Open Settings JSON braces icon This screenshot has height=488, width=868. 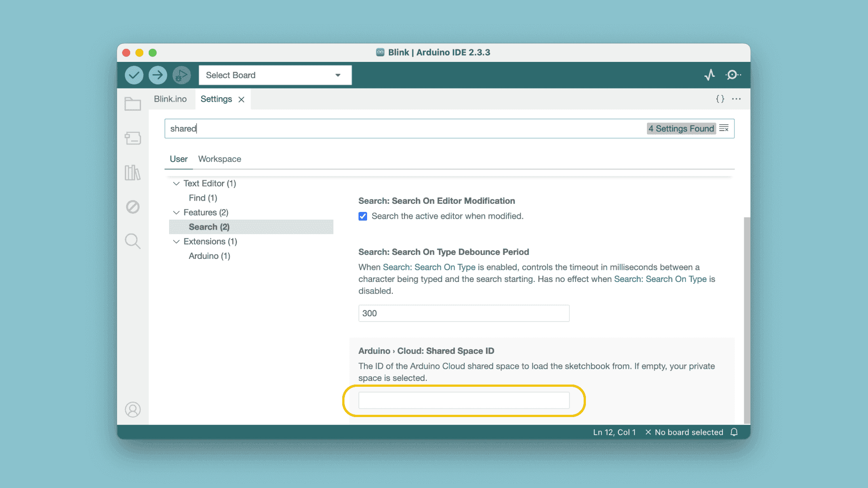tap(720, 99)
